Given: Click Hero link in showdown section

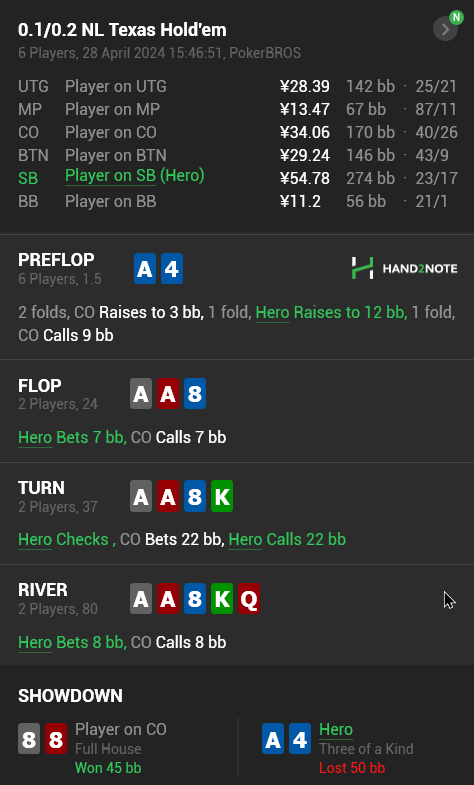Looking at the screenshot, I should [336, 729].
